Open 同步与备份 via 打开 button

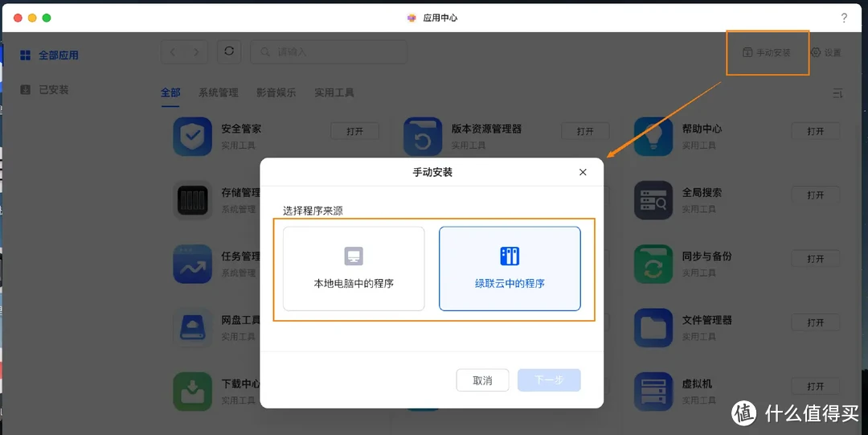[x=816, y=259]
